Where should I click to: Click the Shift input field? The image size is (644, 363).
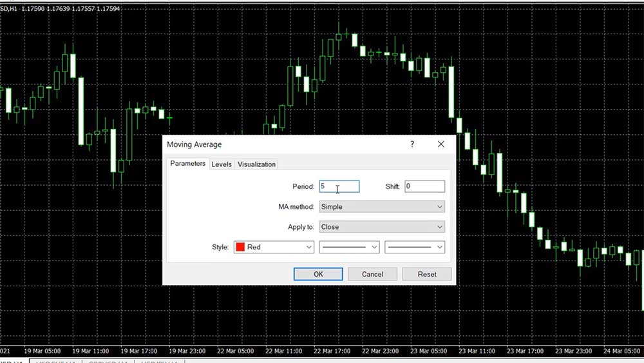click(424, 186)
